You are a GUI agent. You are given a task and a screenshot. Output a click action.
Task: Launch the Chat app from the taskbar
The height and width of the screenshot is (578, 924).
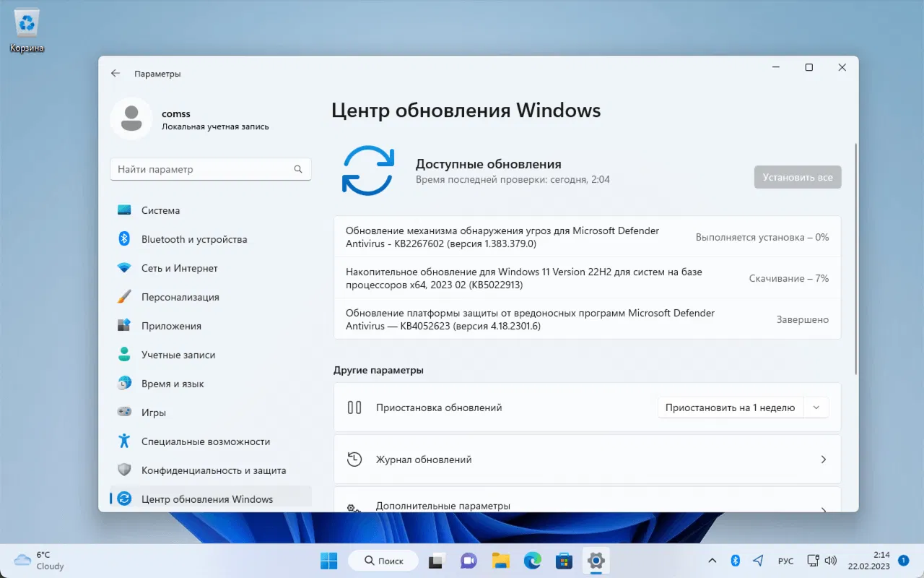pyautogui.click(x=469, y=561)
